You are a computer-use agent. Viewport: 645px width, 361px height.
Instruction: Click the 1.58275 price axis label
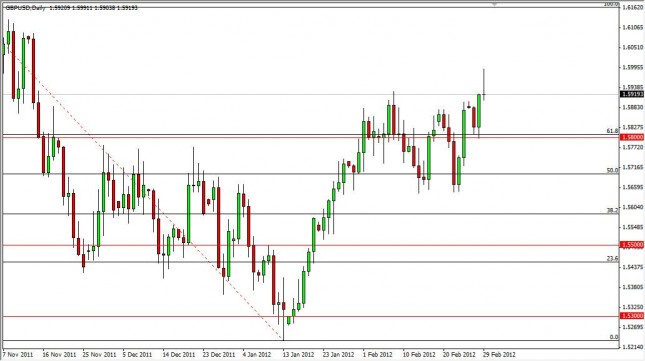pos(633,127)
